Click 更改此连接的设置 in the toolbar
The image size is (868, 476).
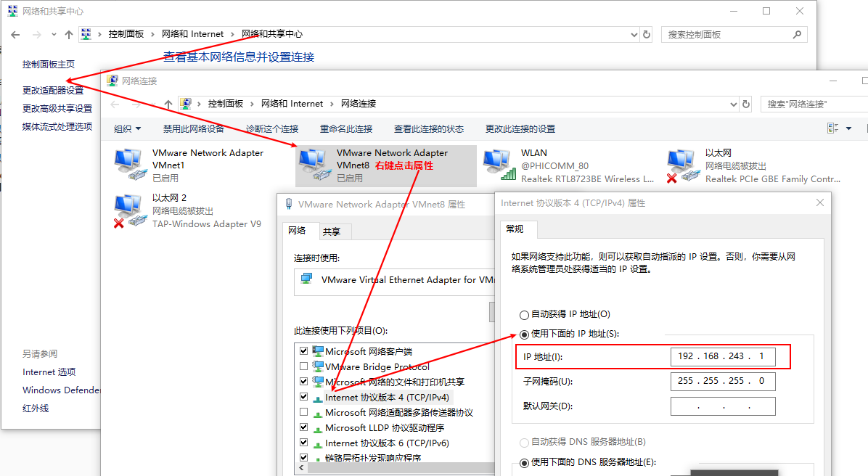pos(520,129)
